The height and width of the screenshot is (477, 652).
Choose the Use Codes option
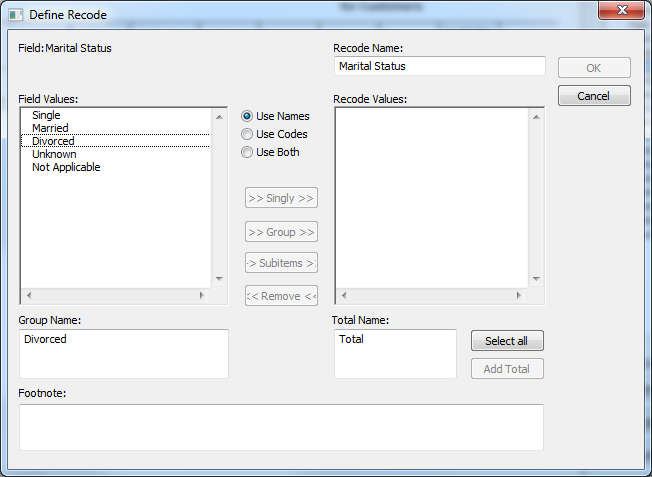(247, 134)
